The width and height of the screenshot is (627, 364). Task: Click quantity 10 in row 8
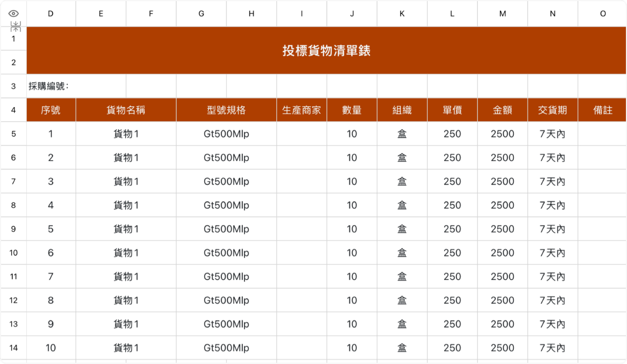[x=352, y=205]
